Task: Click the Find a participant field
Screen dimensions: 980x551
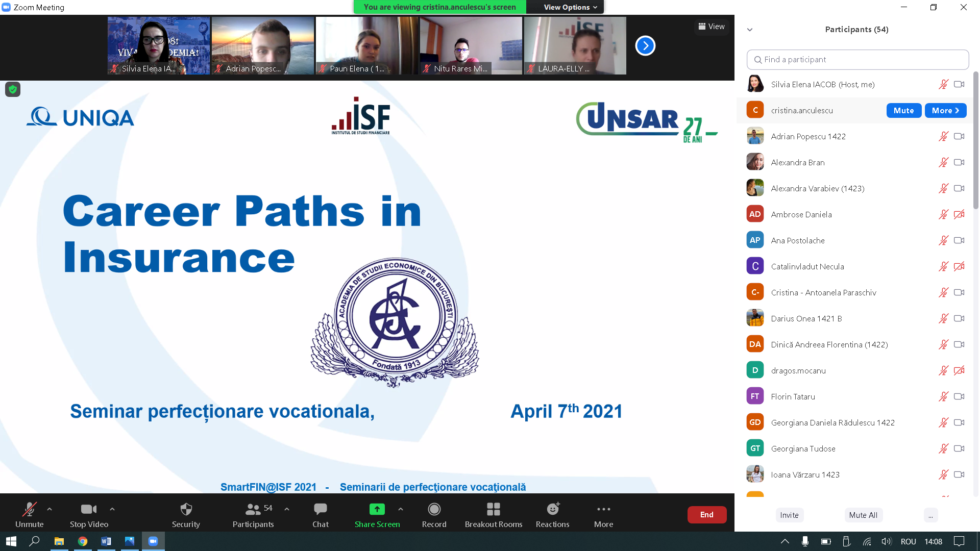Action: point(857,60)
